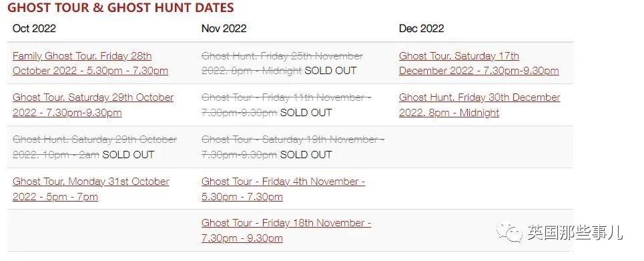Click sold out Ghost Hunt Friday 25th November
The width and height of the screenshot is (644, 261).
click(282, 63)
